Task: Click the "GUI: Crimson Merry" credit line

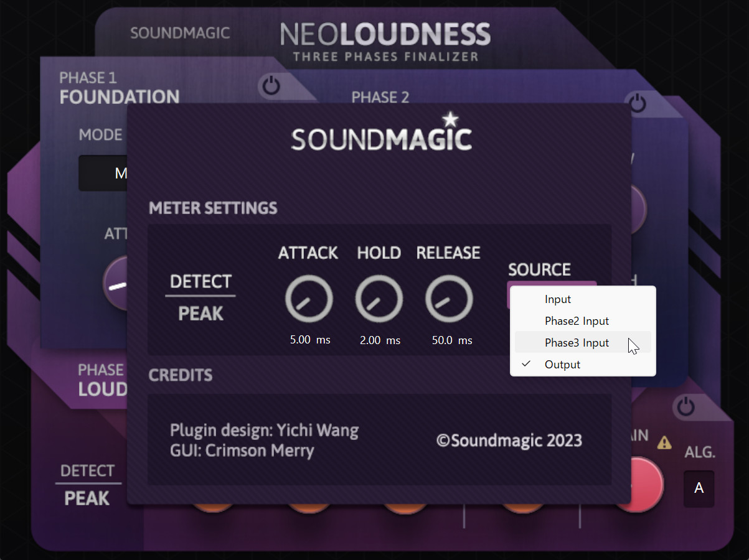Action: 242,450
